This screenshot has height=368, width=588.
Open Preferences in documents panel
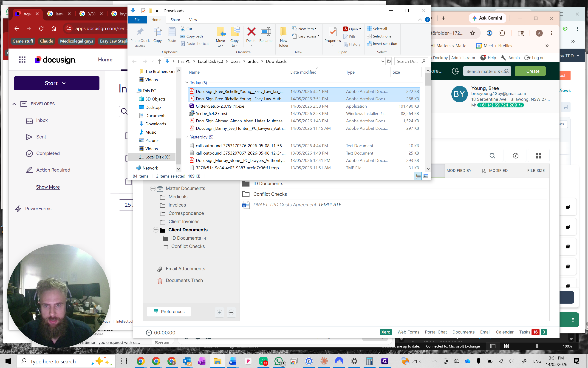[x=169, y=311]
